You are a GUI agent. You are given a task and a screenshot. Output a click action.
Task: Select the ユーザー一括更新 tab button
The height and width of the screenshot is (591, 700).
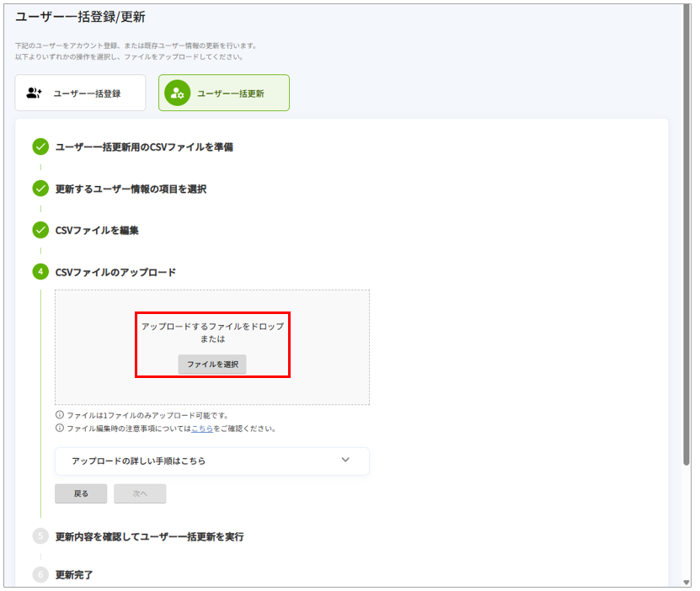pos(224,93)
